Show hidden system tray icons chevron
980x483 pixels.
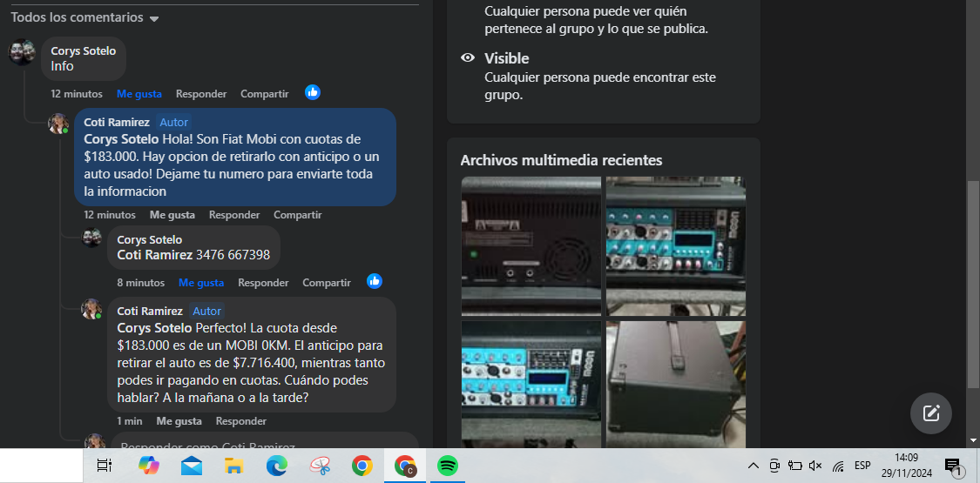coord(753,466)
